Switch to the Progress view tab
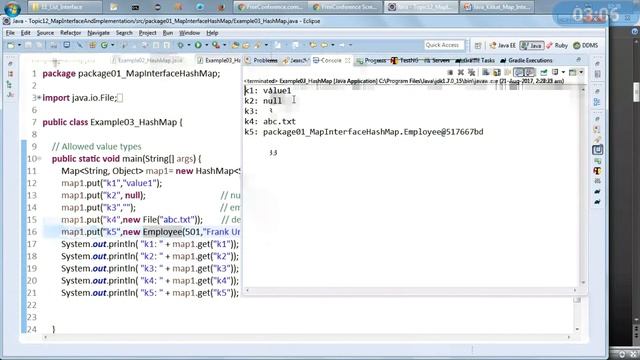This screenshot has width=640, height=360. pos(371,60)
